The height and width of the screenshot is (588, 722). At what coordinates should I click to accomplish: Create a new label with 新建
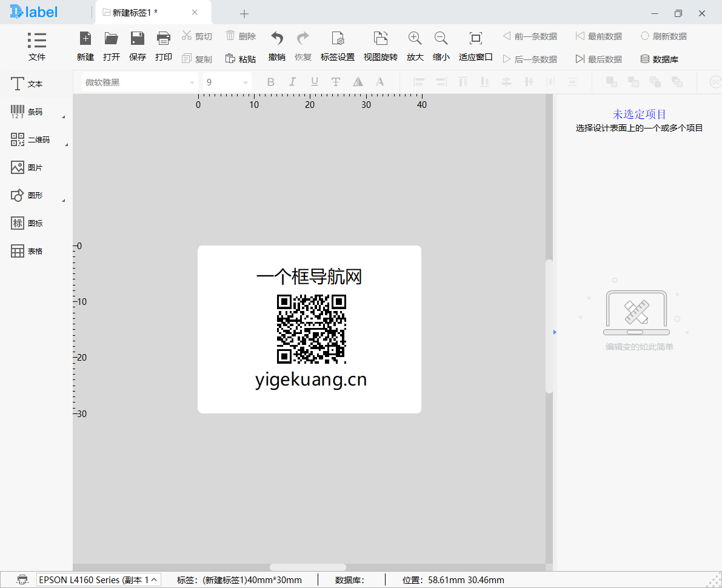[x=85, y=46]
